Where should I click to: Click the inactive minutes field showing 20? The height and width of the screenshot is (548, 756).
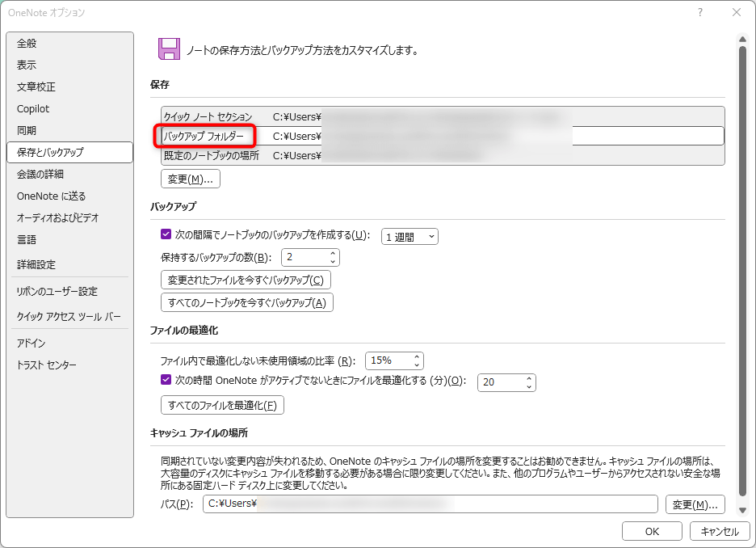point(502,382)
